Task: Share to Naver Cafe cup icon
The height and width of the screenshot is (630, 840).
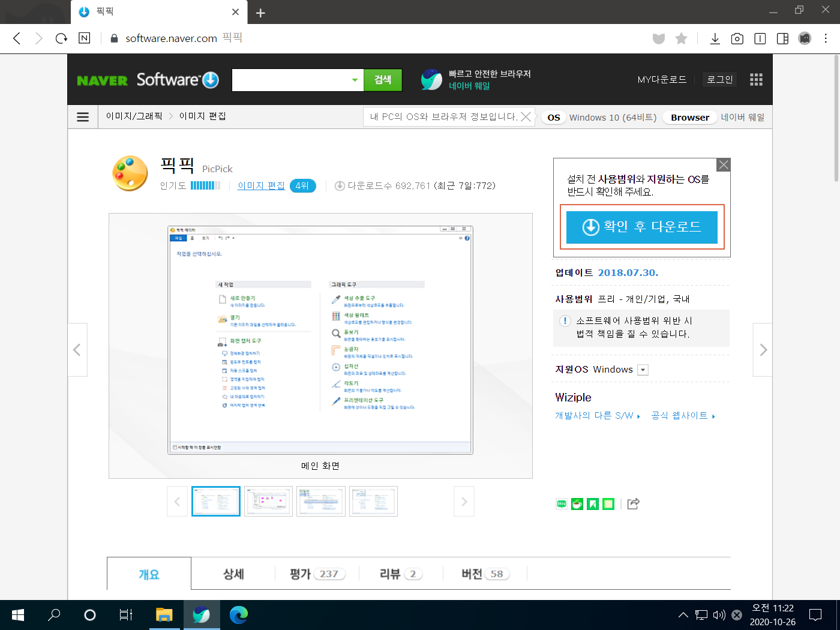Action: coord(577,504)
